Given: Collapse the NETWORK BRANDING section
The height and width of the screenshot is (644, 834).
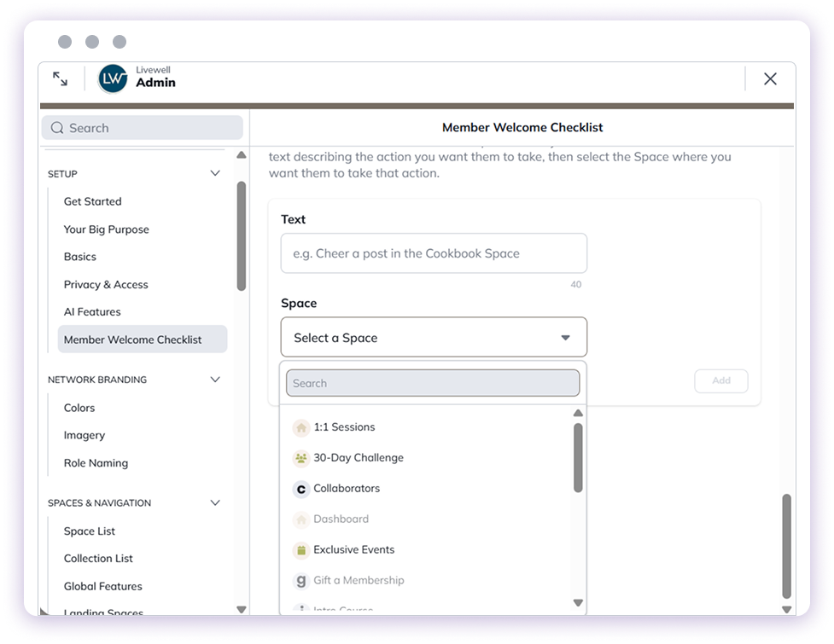Looking at the screenshot, I should tap(215, 380).
